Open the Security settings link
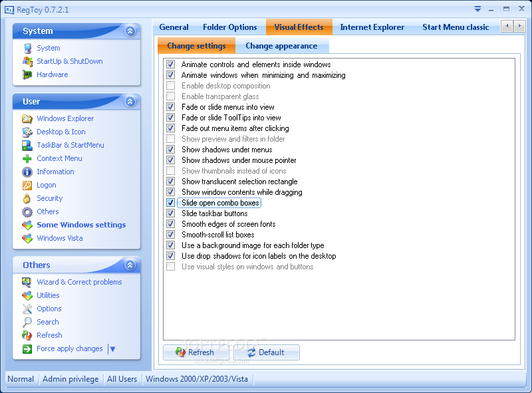 tap(49, 198)
